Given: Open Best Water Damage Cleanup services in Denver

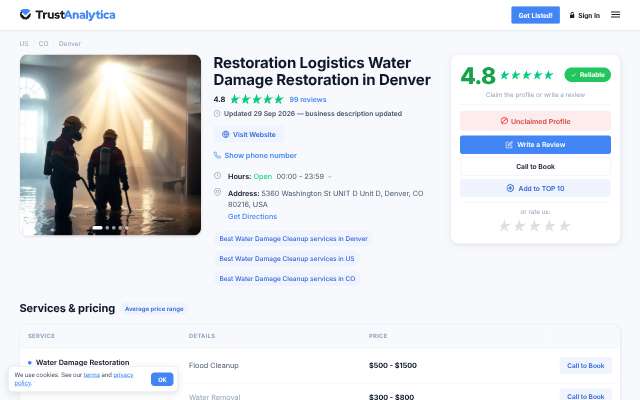Looking at the screenshot, I should pyautogui.click(x=293, y=238).
